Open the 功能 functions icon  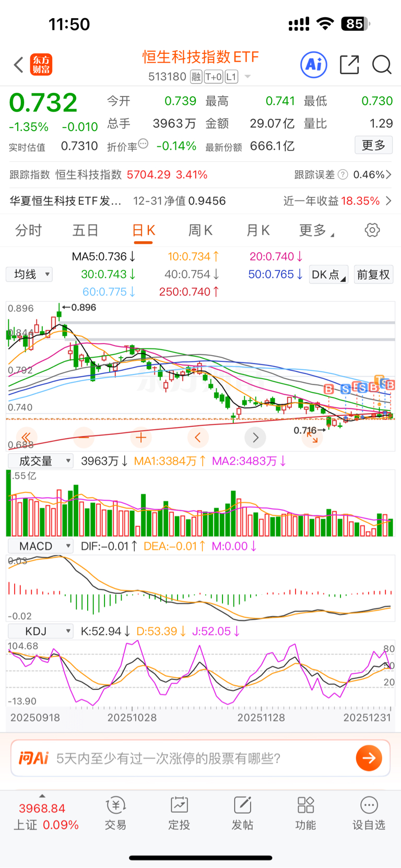tap(305, 814)
